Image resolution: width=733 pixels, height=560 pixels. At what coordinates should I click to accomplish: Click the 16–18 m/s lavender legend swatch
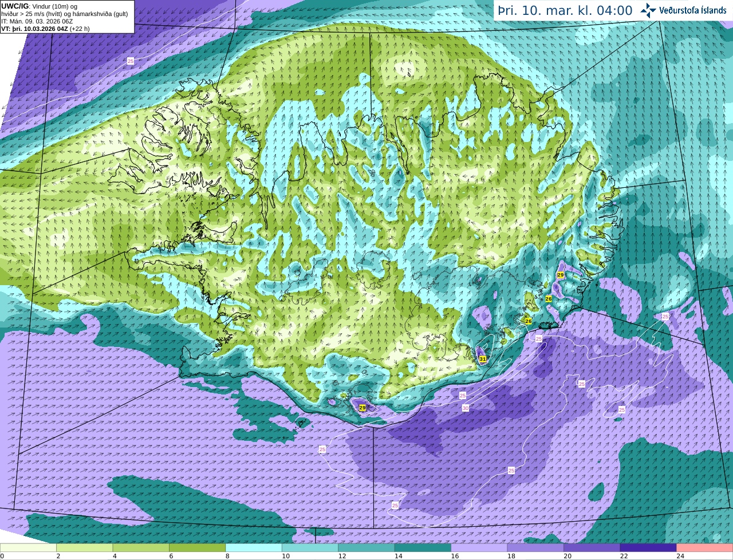pos(479,548)
